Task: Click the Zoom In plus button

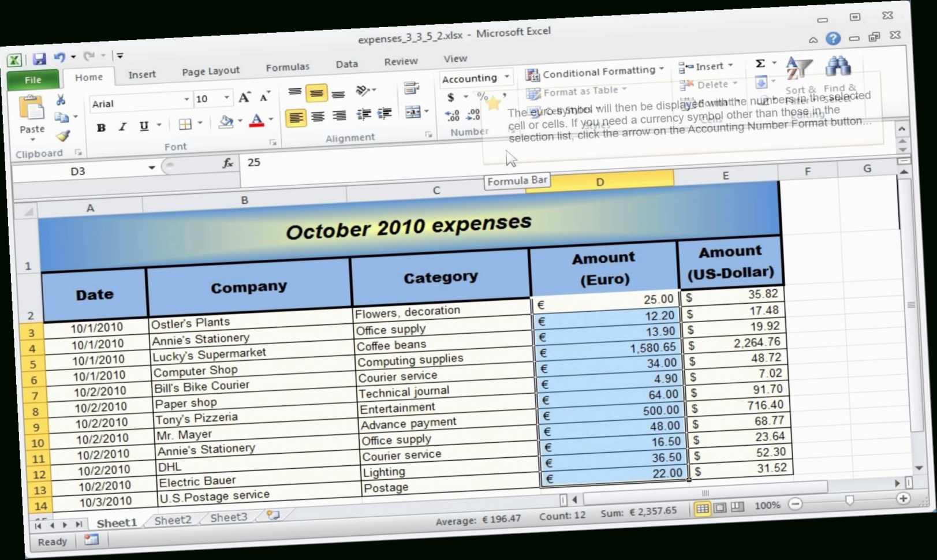Action: coord(904,499)
